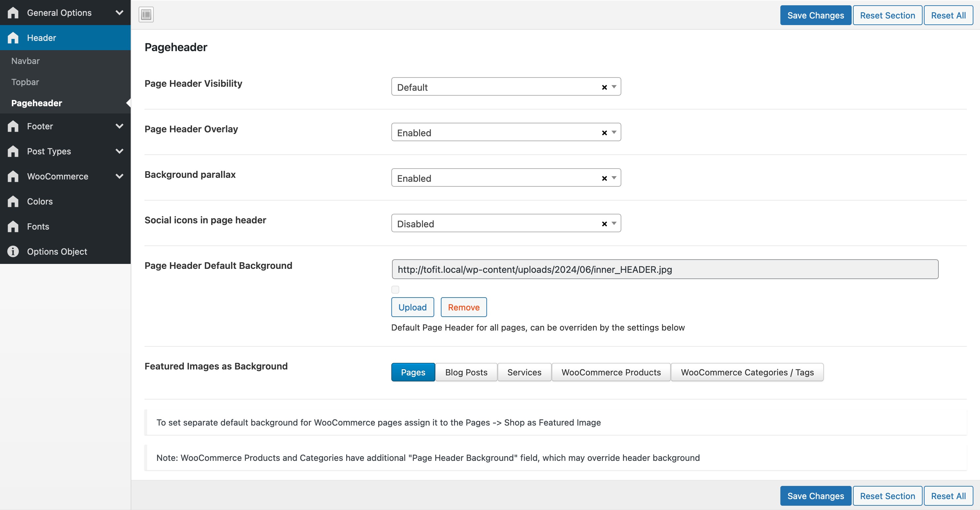Click the WooCommerce menu label

pyautogui.click(x=57, y=176)
